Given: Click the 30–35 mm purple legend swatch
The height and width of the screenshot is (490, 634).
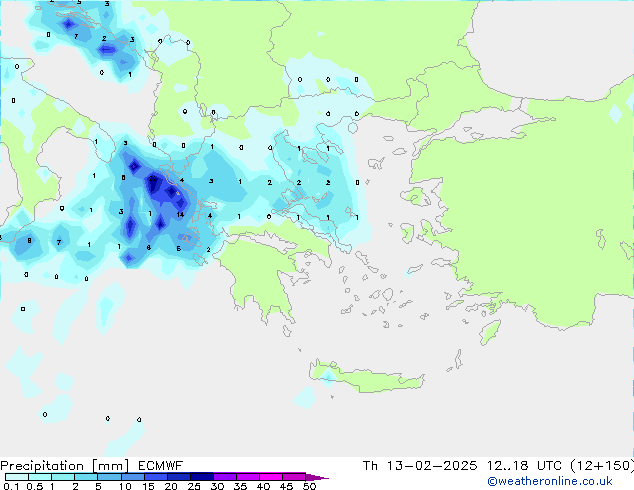Looking at the screenshot, I should click(x=224, y=477).
